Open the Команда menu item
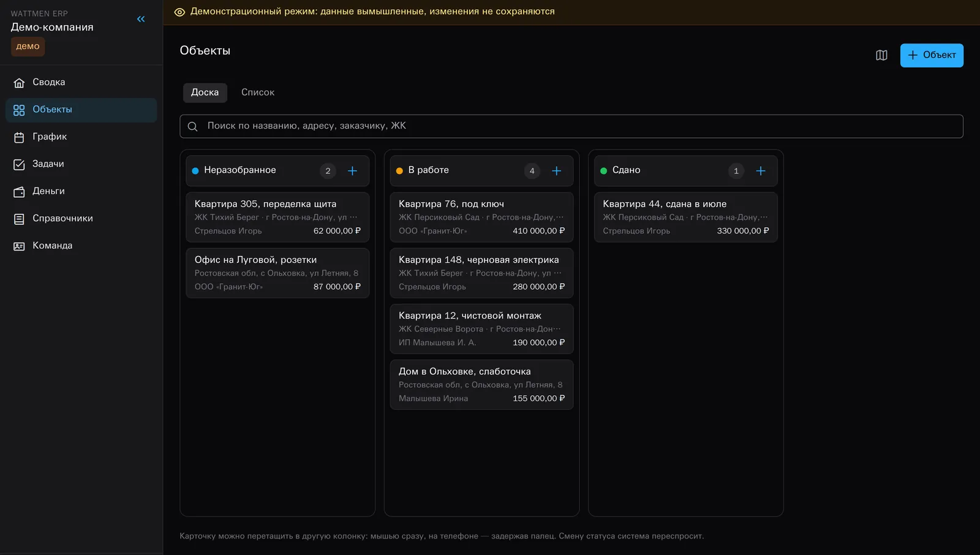 point(81,246)
